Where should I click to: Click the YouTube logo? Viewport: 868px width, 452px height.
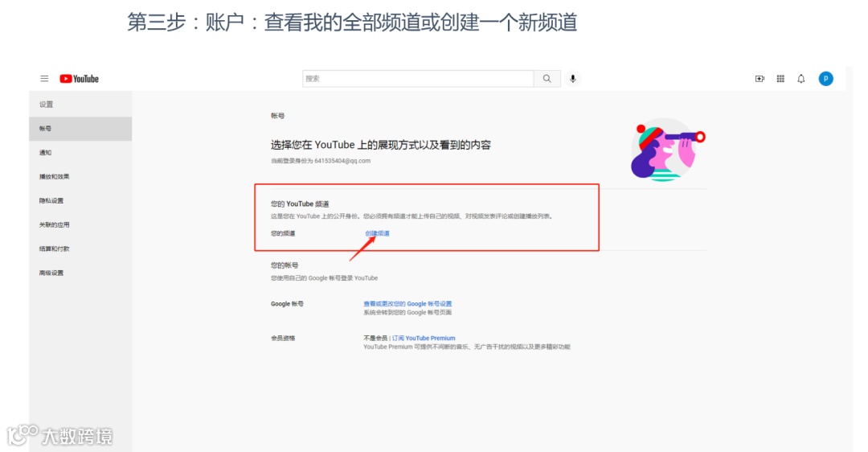pyautogui.click(x=79, y=79)
